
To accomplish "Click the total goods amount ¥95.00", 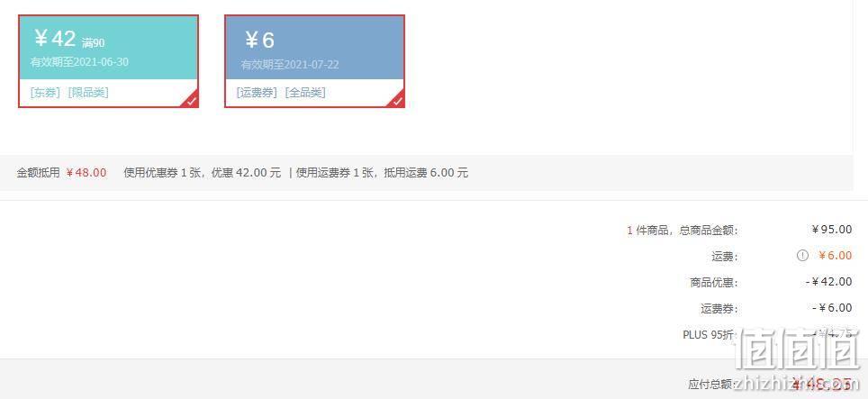I will coord(832,230).
